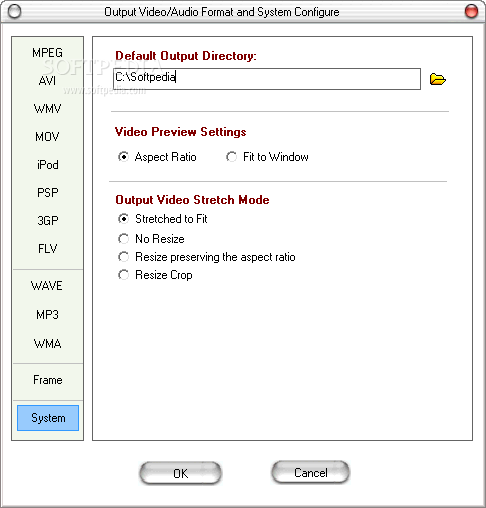Browse for output folder with yellow folder icon
The image size is (486, 508).
(438, 79)
